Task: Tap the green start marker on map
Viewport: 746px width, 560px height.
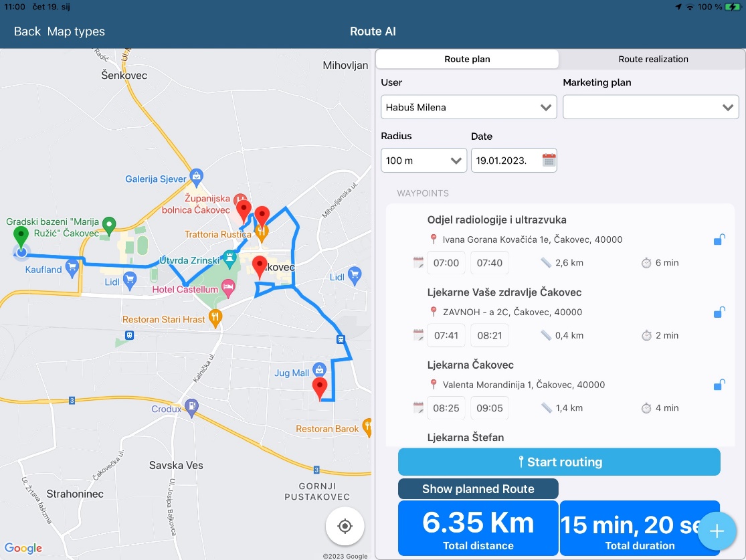Action: click(21, 237)
